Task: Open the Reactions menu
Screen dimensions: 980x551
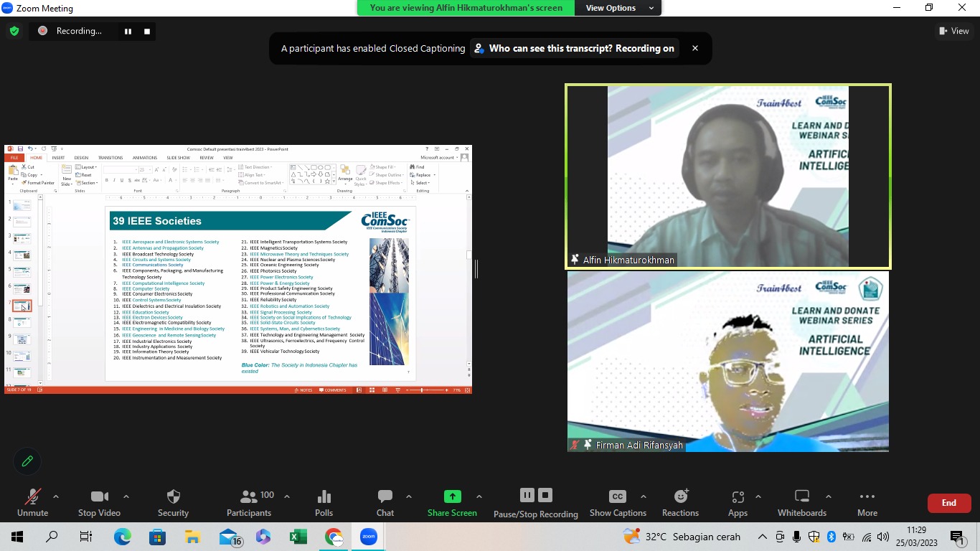Action: 680,503
